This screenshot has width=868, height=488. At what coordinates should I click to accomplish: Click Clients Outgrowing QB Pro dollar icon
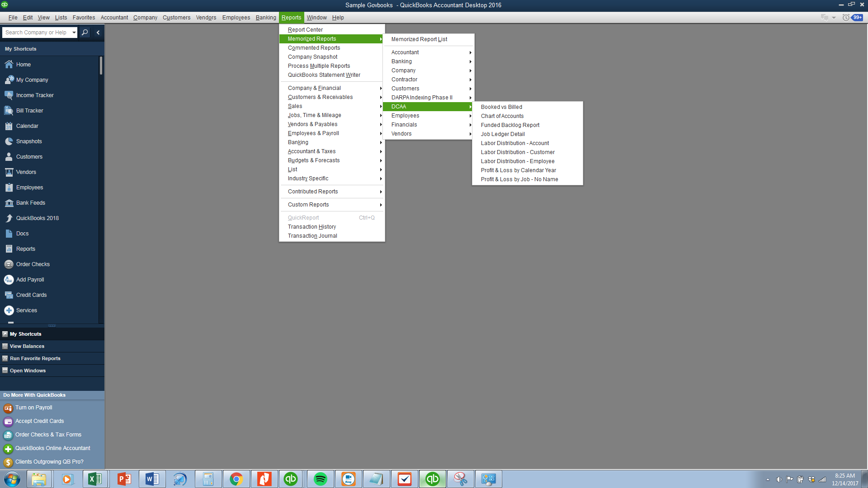pos(8,463)
